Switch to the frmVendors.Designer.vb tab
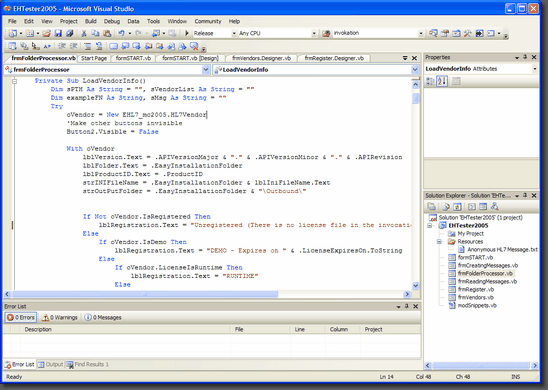Viewport: 548px width, 390px height. pyautogui.click(x=261, y=58)
